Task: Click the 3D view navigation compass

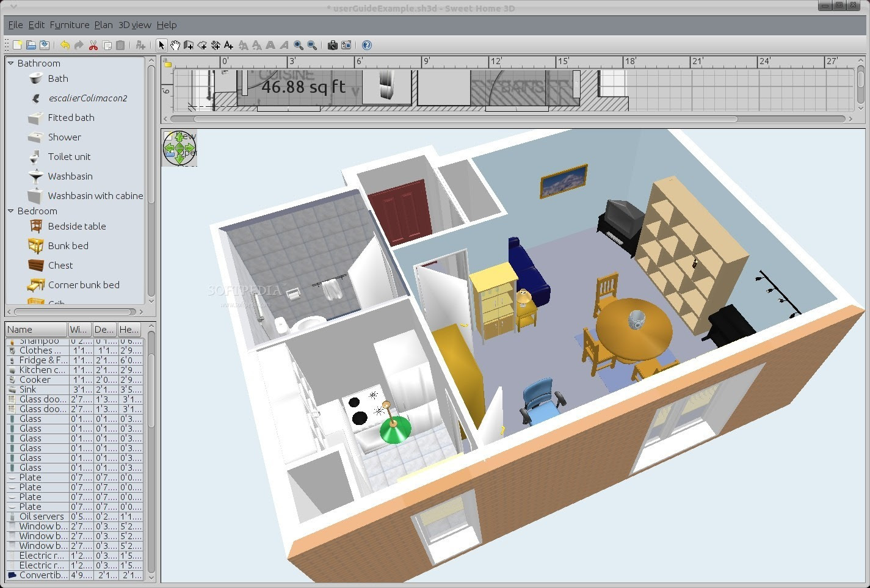Action: point(179,147)
